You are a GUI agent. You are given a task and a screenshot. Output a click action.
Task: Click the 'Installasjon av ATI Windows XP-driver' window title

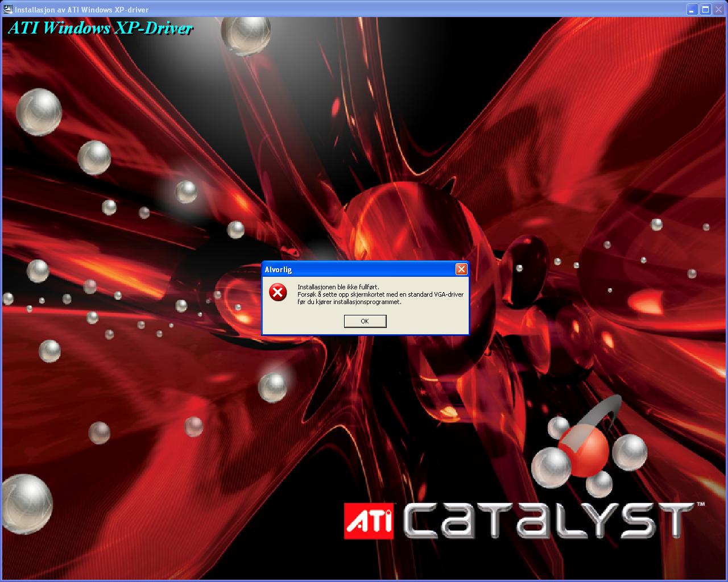coord(82,10)
